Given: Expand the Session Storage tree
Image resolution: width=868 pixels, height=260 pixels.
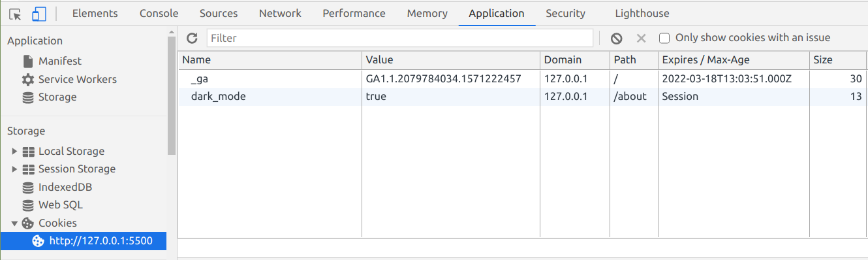Looking at the screenshot, I should pyautogui.click(x=14, y=169).
